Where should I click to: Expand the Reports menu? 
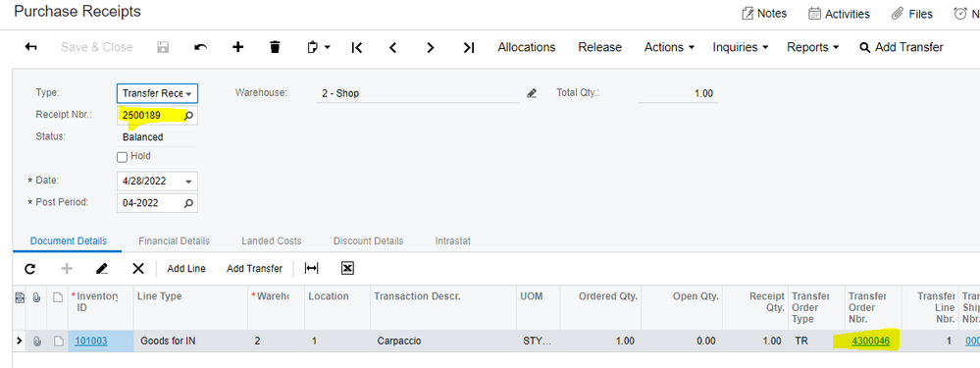coord(812,47)
